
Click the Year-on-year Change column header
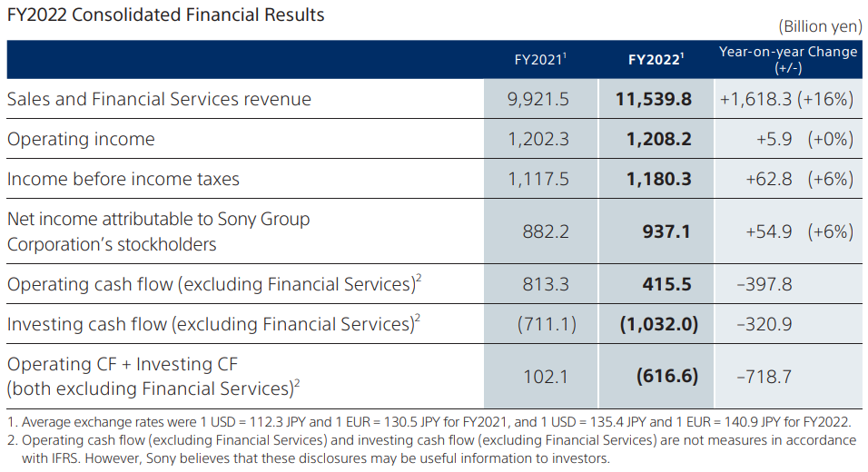click(x=787, y=59)
